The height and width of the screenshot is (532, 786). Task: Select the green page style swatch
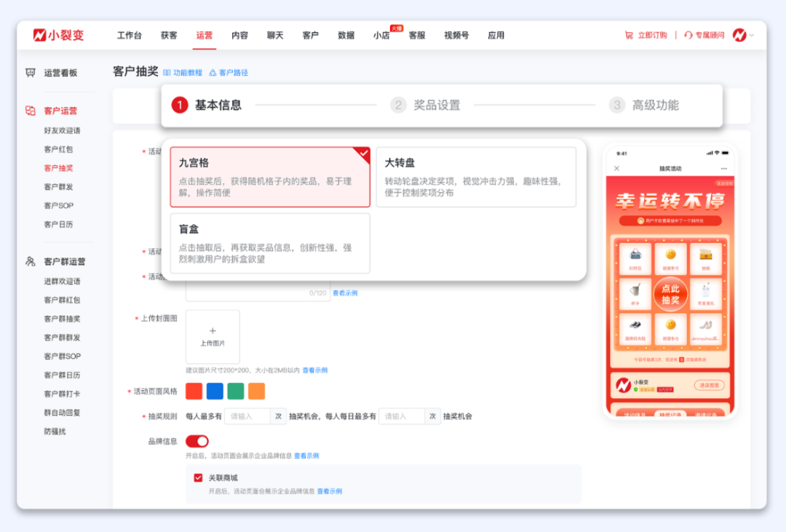[234, 391]
